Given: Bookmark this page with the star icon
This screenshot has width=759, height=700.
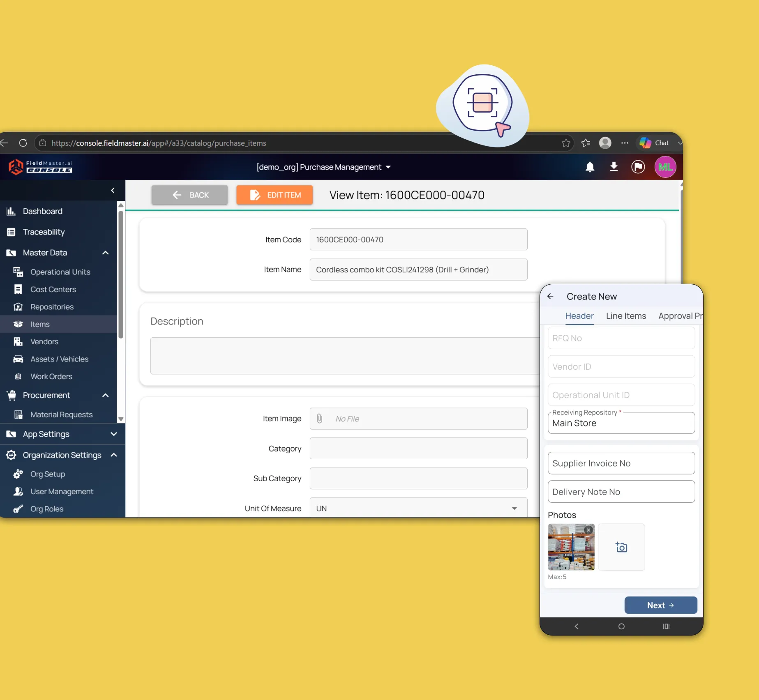Looking at the screenshot, I should coord(566,143).
